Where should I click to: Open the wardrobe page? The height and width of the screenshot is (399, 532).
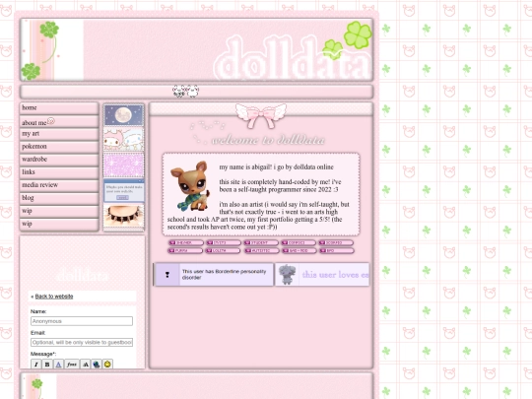tap(59, 160)
